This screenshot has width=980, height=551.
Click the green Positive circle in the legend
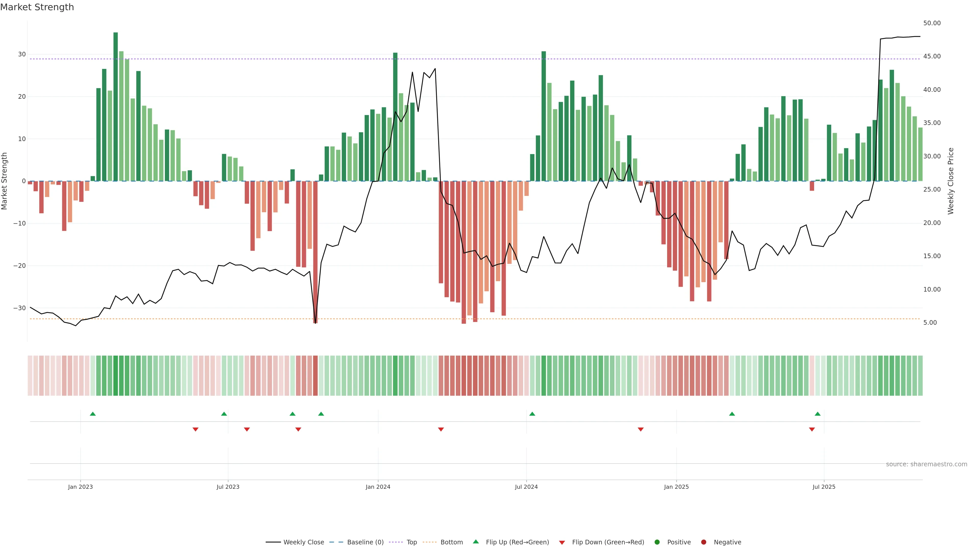pyautogui.click(x=657, y=542)
